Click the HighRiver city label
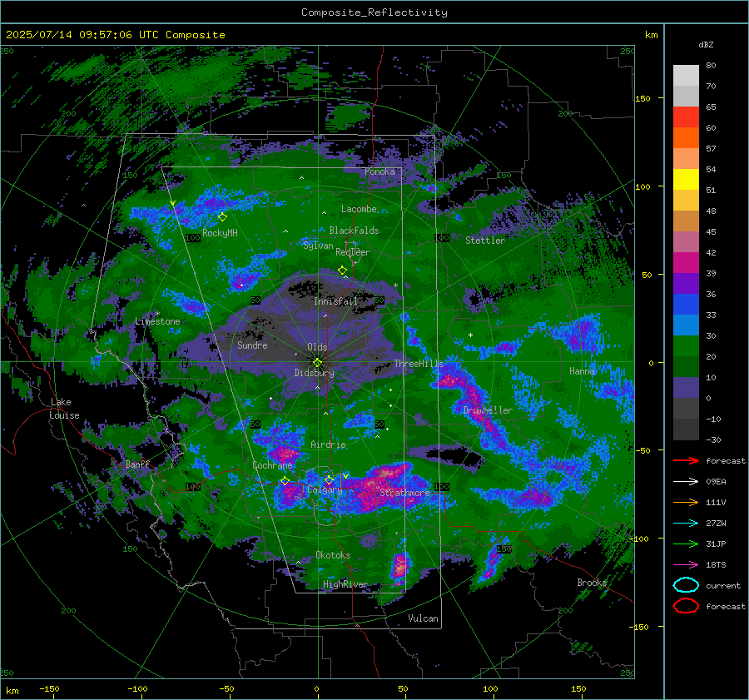The height and width of the screenshot is (700, 749). click(x=345, y=584)
